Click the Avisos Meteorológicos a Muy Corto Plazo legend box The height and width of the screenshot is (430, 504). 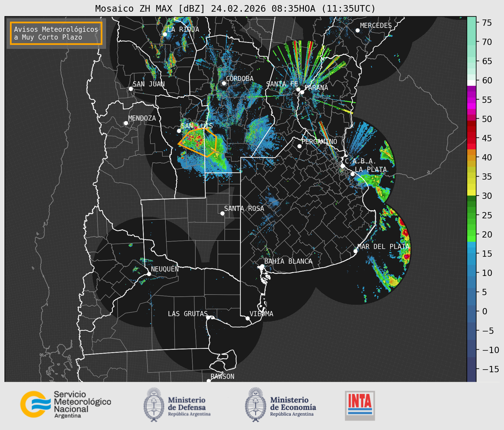tap(56, 33)
